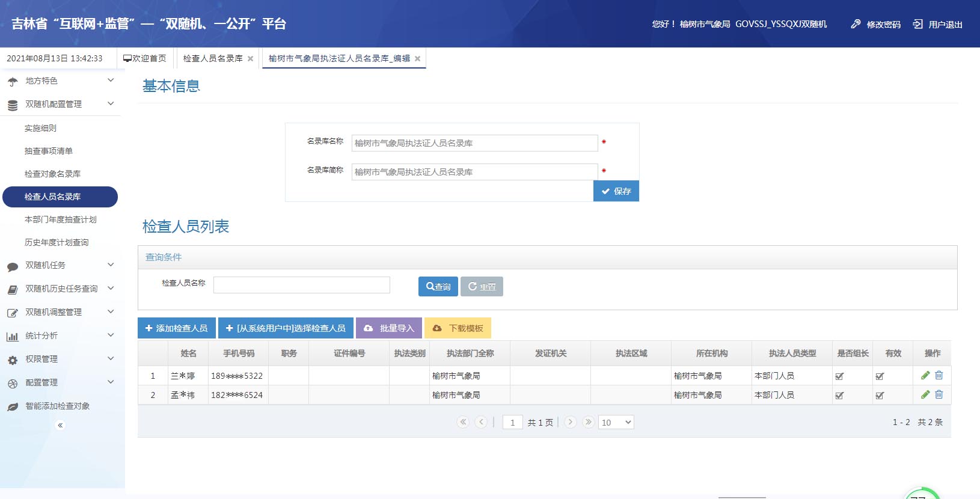Toggle the 是否组长 checkbox for row 2

[839, 396]
